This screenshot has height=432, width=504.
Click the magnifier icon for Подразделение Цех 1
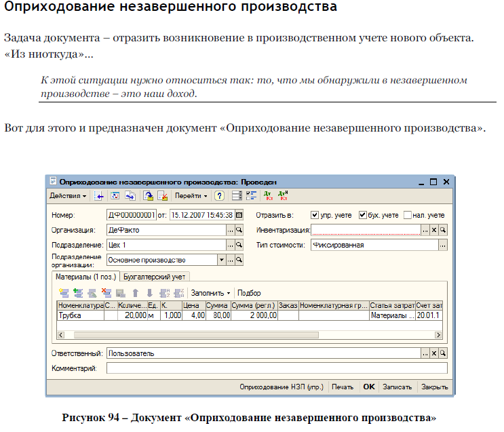[239, 246]
